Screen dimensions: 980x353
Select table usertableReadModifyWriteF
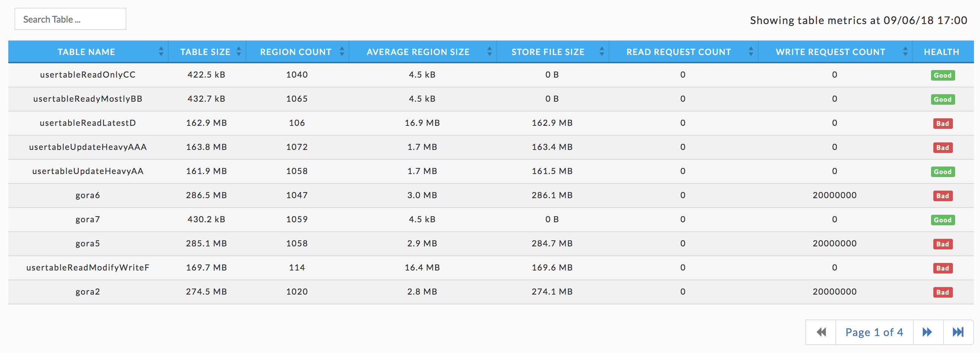tap(88, 267)
